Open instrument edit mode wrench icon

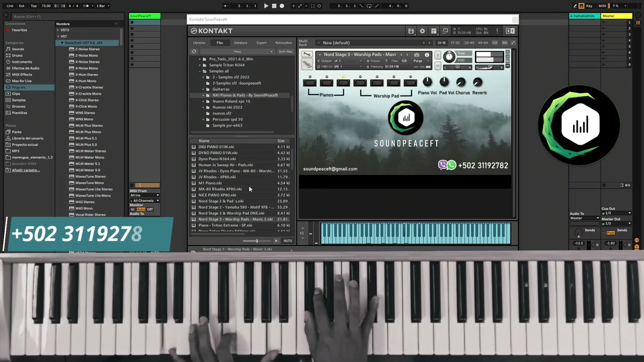tap(306, 54)
